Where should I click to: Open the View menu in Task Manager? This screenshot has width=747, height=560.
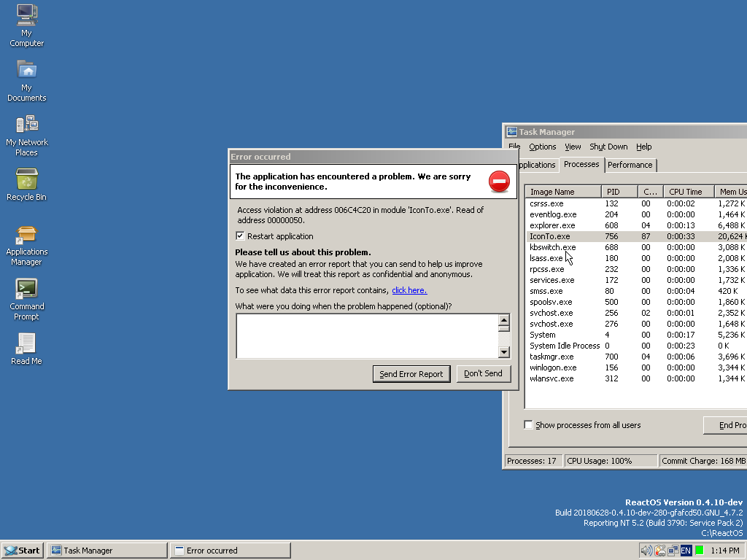tap(573, 147)
